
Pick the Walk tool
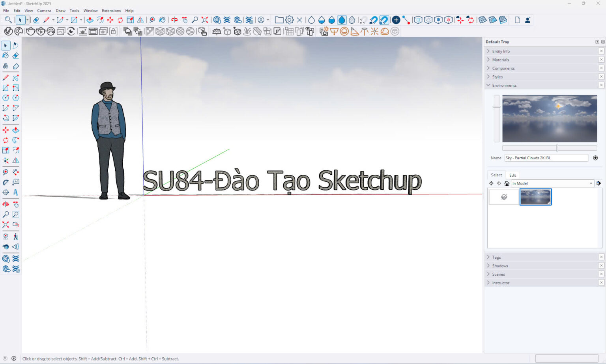15,236
